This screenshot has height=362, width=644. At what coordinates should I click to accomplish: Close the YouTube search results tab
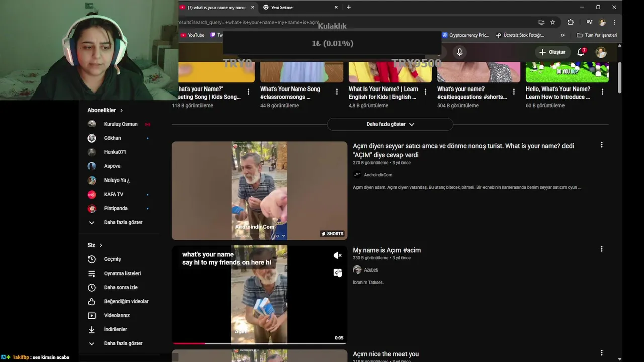pyautogui.click(x=253, y=7)
